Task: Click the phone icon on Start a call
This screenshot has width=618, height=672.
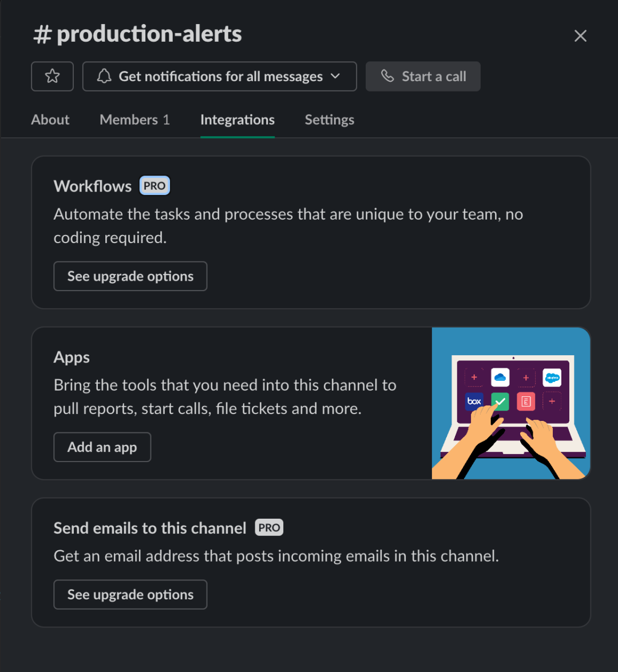Action: (389, 76)
